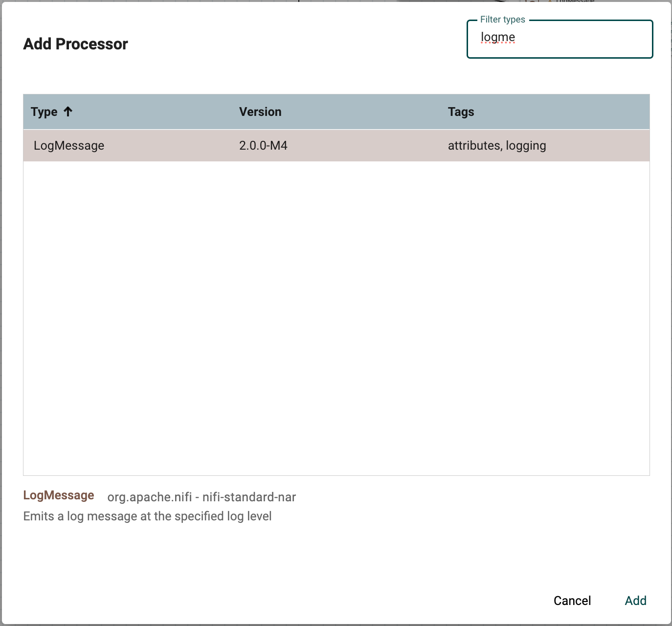Screen dimensions: 672x626
Task: Click the org.apache.nifi - nifi-standard-nar bundle text
Action: [202, 497]
